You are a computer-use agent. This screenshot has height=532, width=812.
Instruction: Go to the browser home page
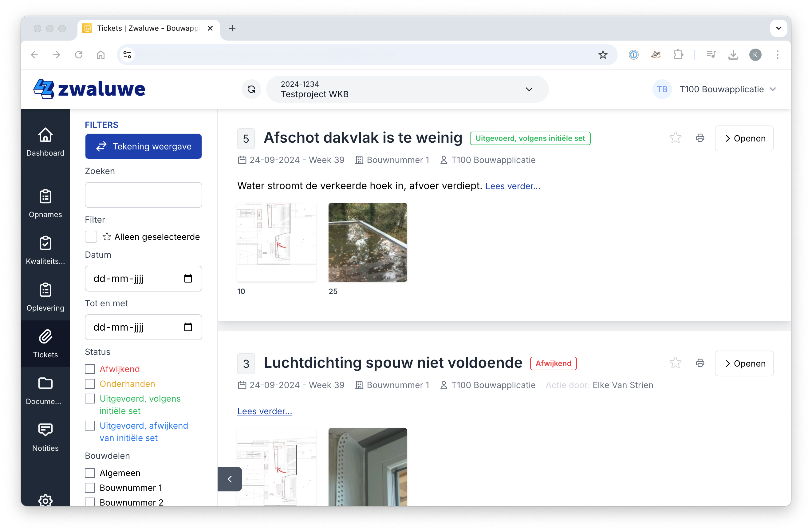101,55
